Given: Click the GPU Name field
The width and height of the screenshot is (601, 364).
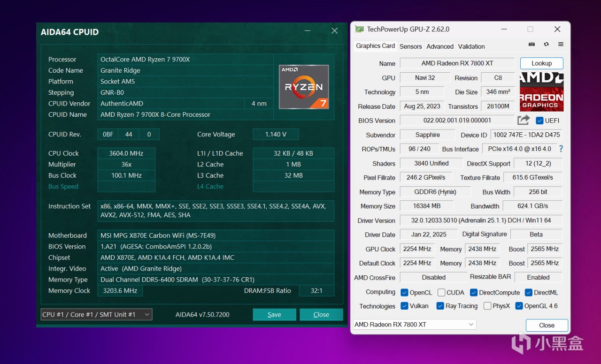Looking at the screenshot, I should [457, 63].
